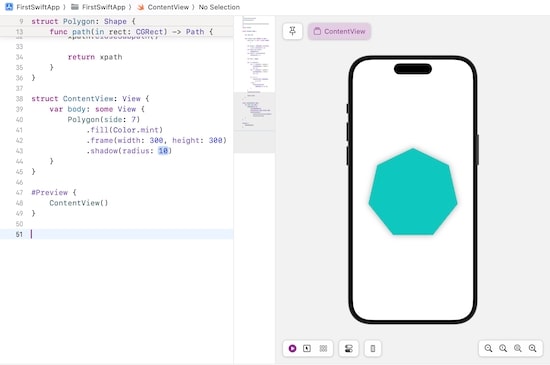Click the '#Preview {' macro line

[x=54, y=192]
